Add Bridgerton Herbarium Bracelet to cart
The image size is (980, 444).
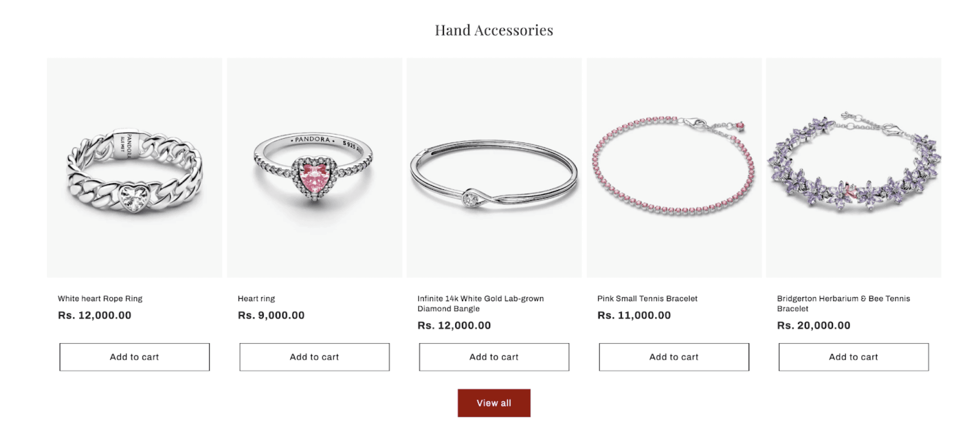(x=853, y=357)
